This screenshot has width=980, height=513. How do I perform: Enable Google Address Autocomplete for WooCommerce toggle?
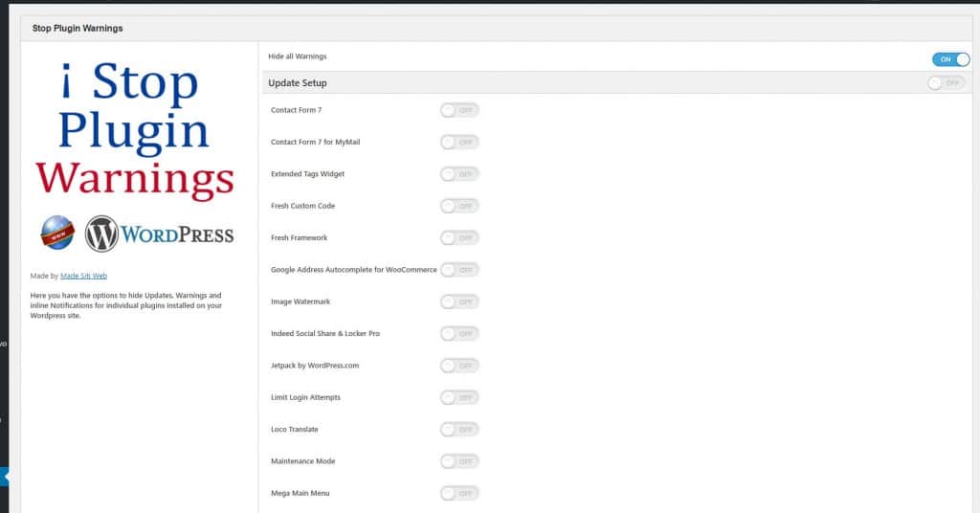click(459, 270)
